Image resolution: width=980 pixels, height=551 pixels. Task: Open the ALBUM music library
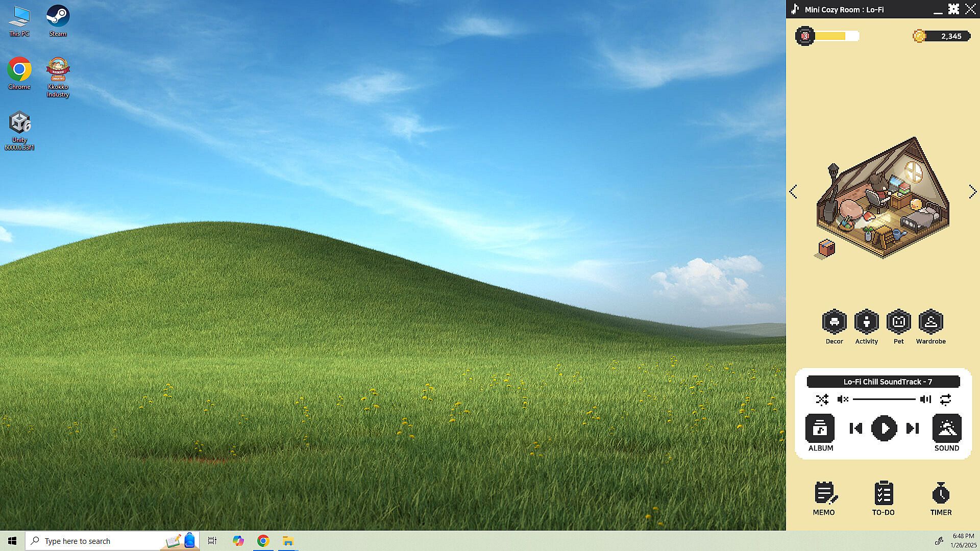(820, 429)
